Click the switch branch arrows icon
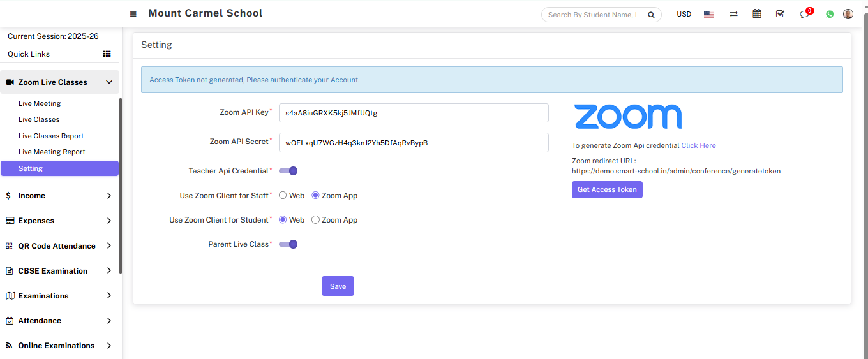This screenshot has width=868, height=359. (x=733, y=14)
